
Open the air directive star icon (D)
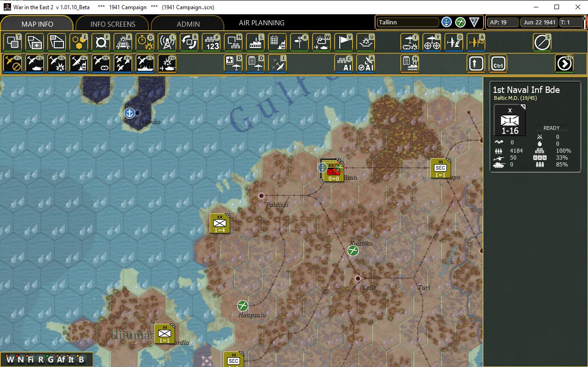(233, 63)
